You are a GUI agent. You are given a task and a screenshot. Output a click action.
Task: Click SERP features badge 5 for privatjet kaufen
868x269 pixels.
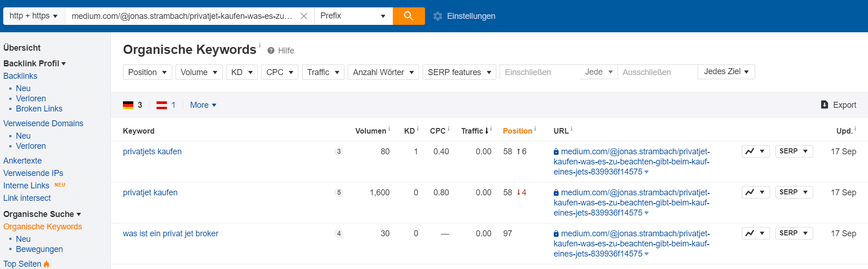339,193
